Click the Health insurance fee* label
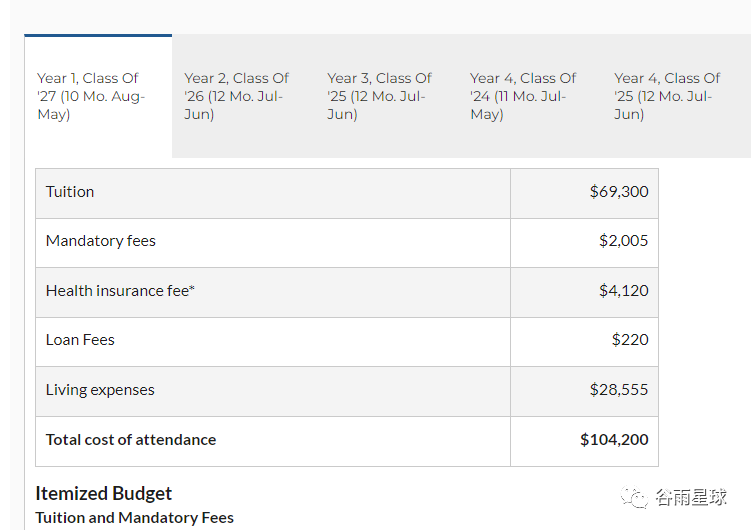The width and height of the screenshot is (751, 530). (120, 291)
